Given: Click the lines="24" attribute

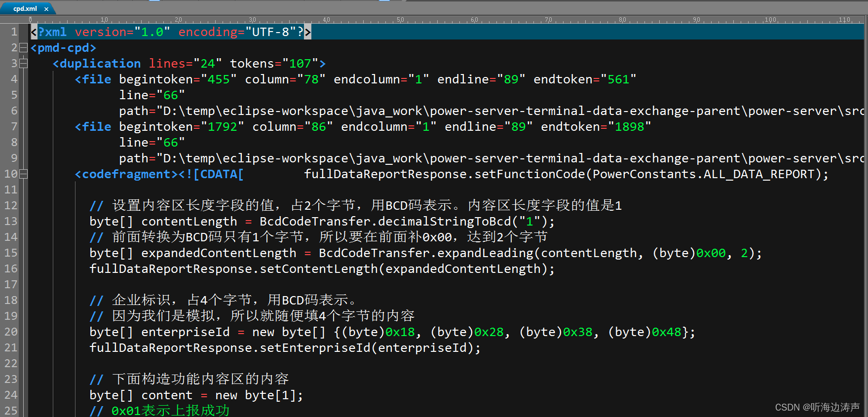Looking at the screenshot, I should coord(186,64).
